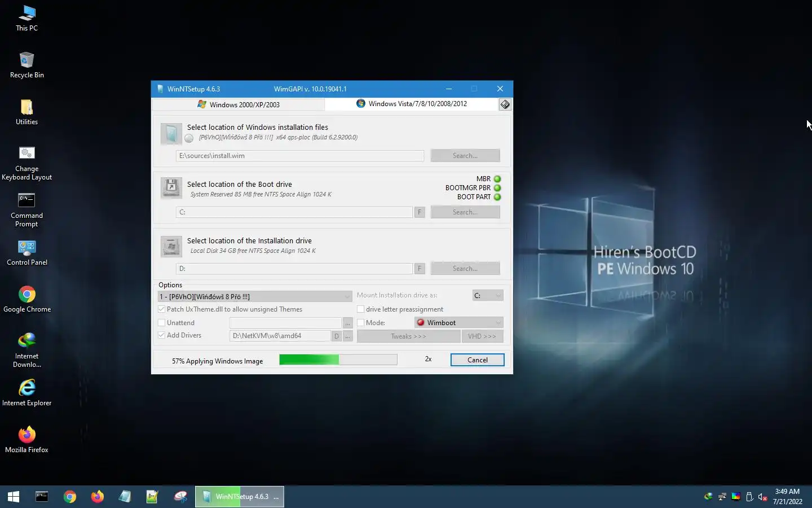Click the D button beside drivers path
The height and width of the screenshot is (508, 812).
tap(337, 336)
